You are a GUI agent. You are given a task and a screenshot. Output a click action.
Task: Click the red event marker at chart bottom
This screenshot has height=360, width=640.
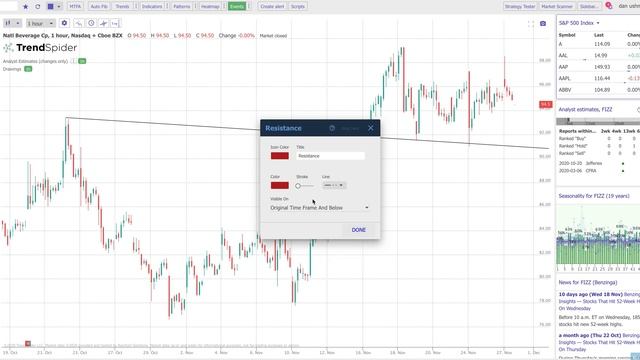click(28, 344)
